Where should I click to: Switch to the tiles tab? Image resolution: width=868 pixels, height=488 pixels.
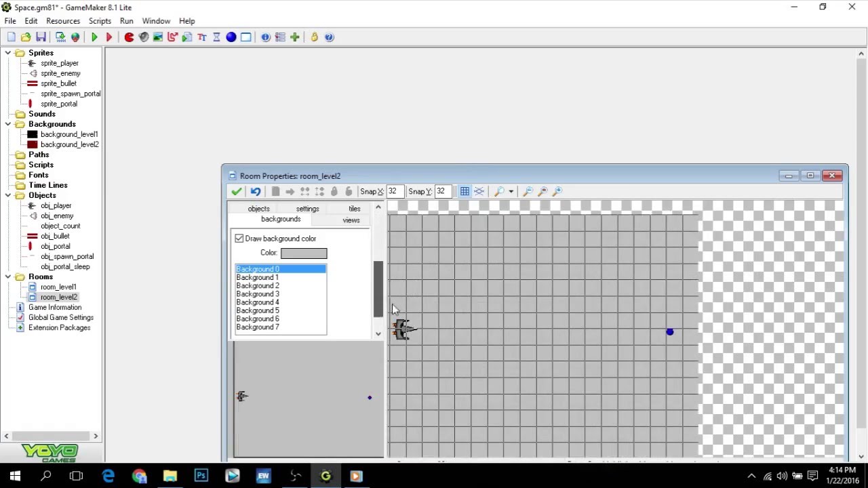pyautogui.click(x=355, y=209)
